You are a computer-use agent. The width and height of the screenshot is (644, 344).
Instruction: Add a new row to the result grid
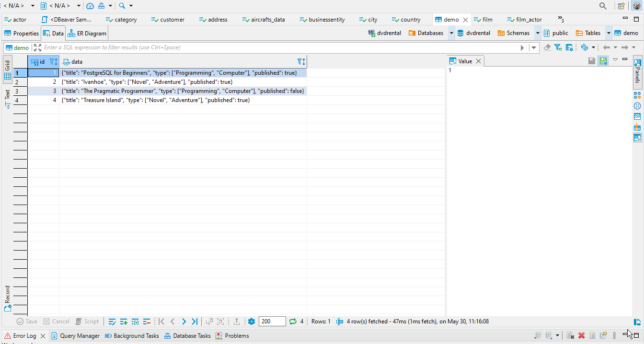tap(124, 321)
